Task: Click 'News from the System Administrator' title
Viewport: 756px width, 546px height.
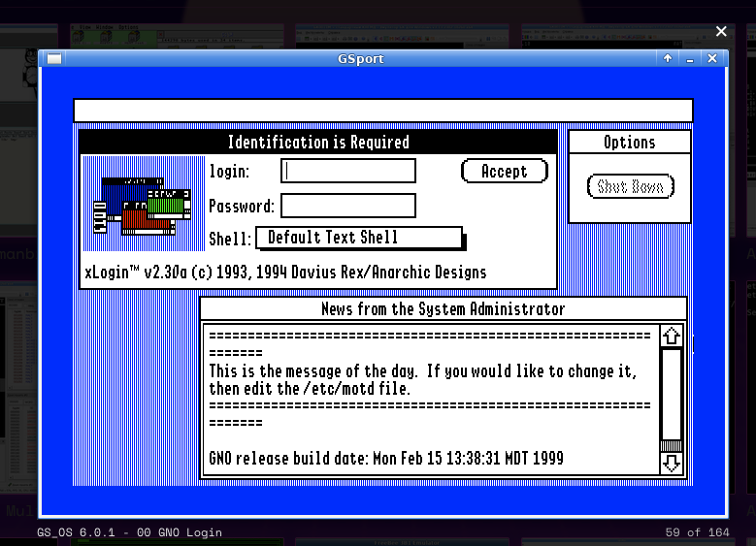Action: pos(444,309)
